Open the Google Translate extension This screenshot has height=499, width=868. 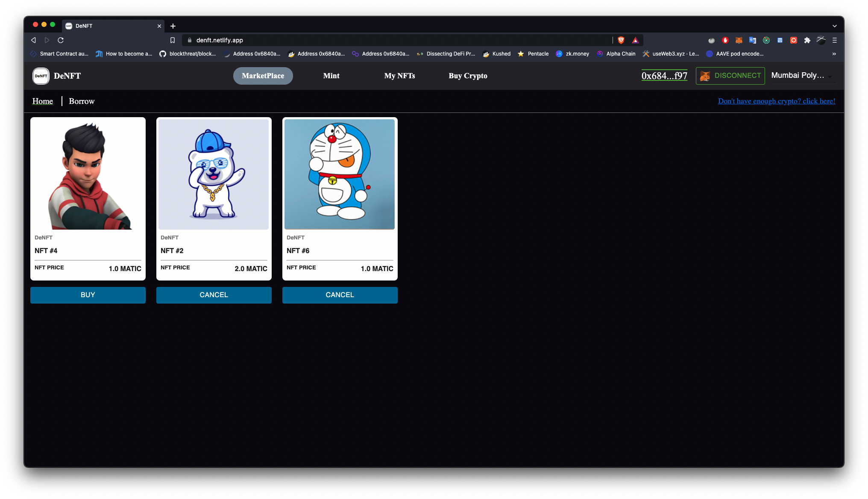pyautogui.click(x=752, y=40)
